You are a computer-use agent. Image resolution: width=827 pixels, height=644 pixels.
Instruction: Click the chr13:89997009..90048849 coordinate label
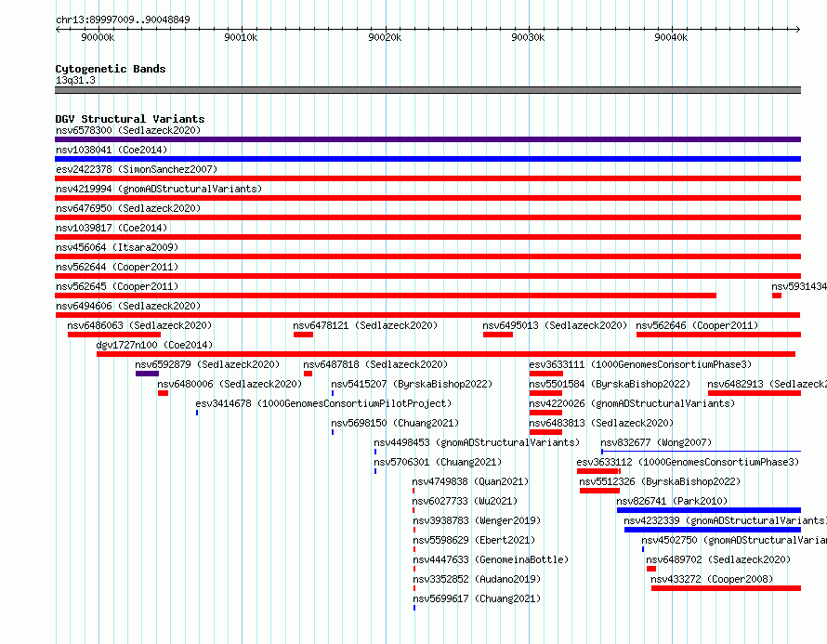tap(123, 20)
